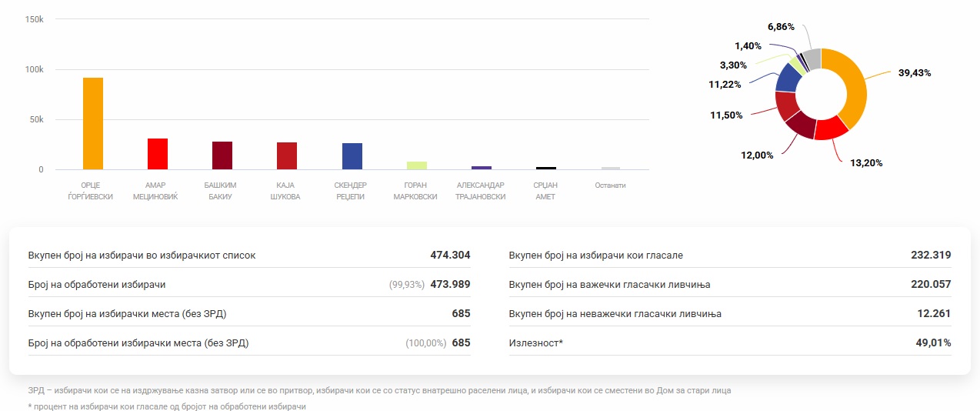Select the dark maroon bar for Башким Бакиу

click(x=222, y=155)
